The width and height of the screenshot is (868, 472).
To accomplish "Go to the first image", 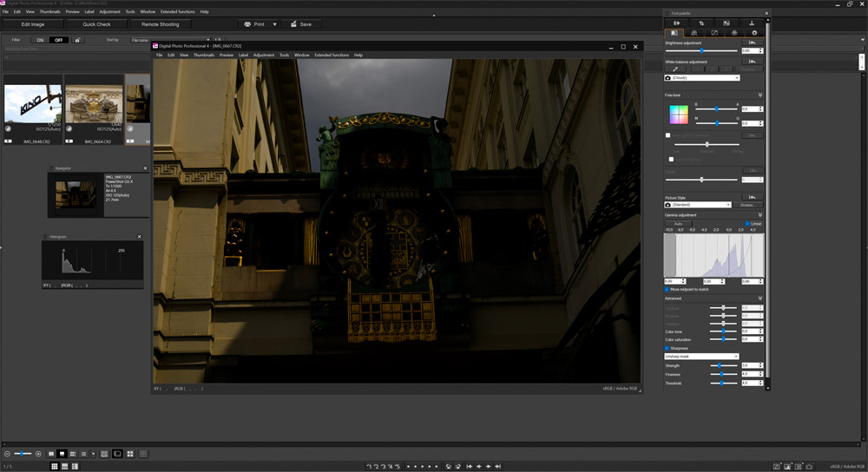I will point(469,467).
